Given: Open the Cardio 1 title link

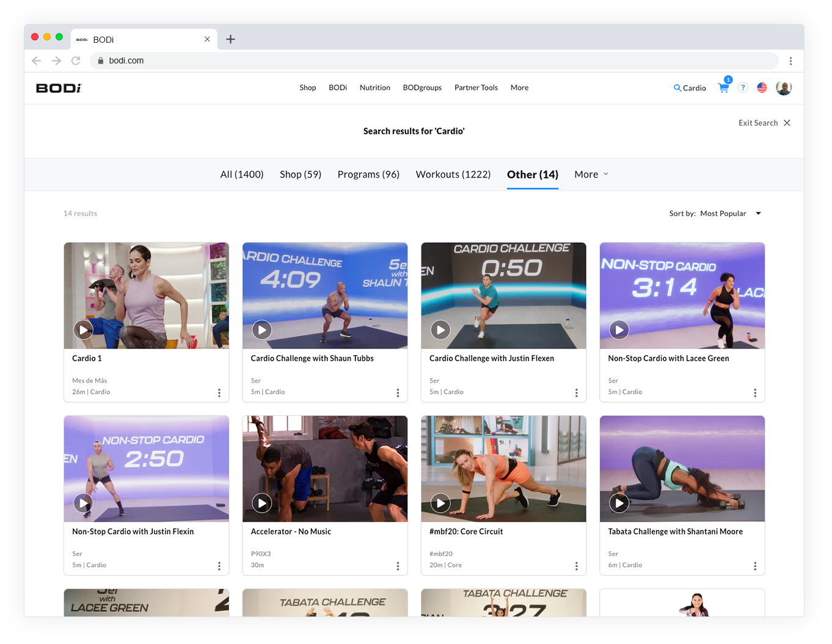Looking at the screenshot, I should point(87,358).
